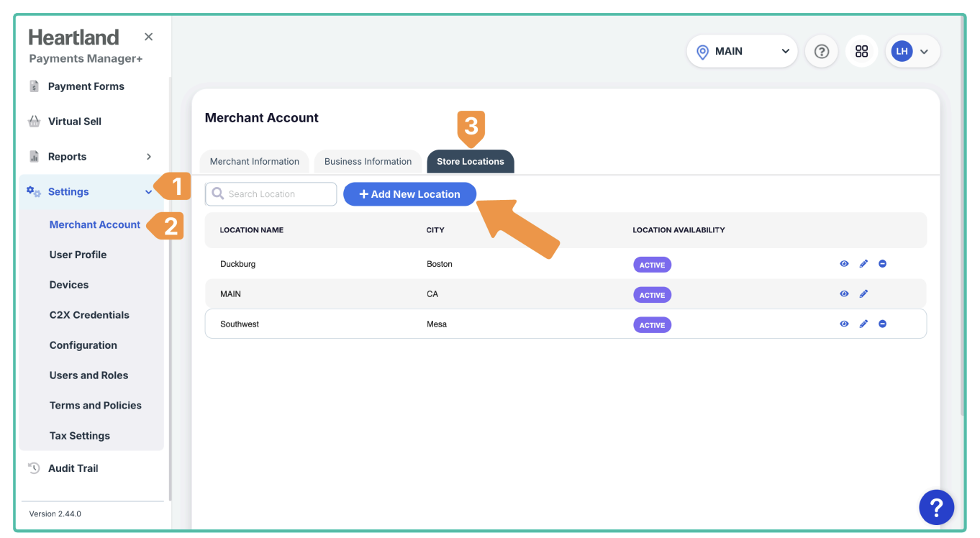Click the help question mark icon in header
Viewport: 980px width, 538px height.
pyautogui.click(x=821, y=52)
